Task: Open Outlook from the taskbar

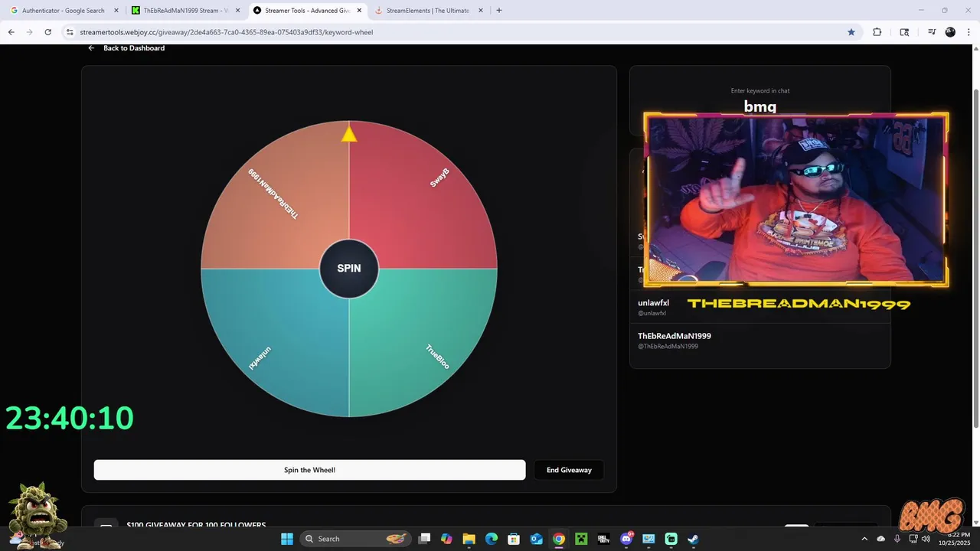Action: 537,539
